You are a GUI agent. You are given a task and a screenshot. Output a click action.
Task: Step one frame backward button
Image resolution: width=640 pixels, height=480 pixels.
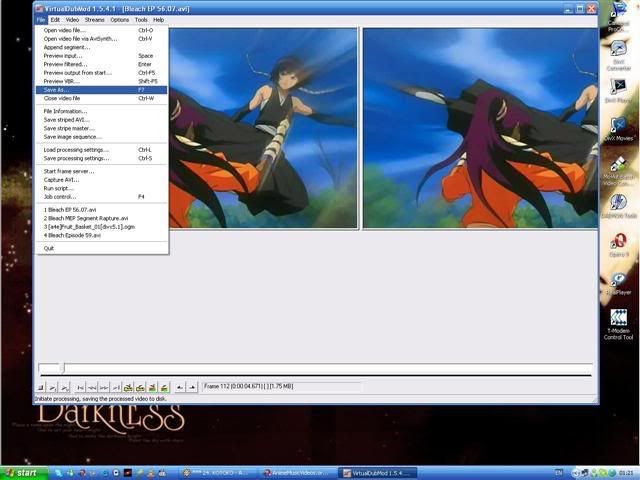(x=92, y=387)
